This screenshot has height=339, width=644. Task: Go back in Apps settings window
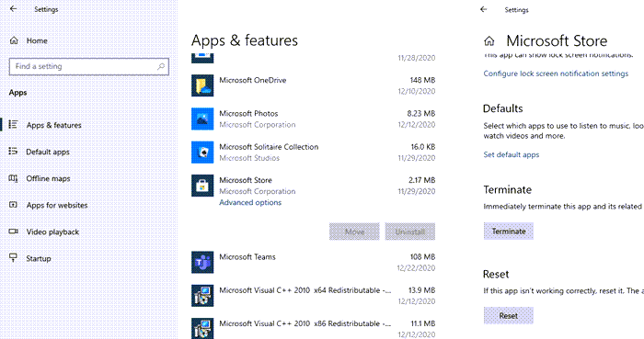click(13, 8)
